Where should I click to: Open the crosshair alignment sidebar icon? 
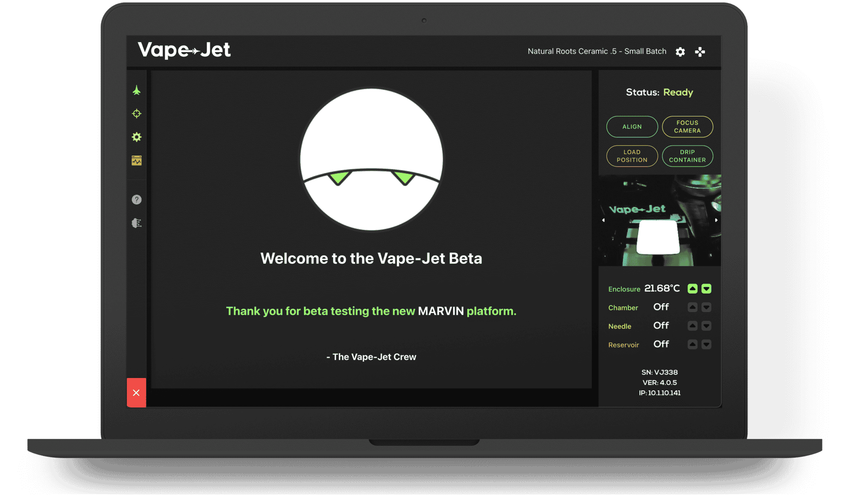tap(136, 114)
